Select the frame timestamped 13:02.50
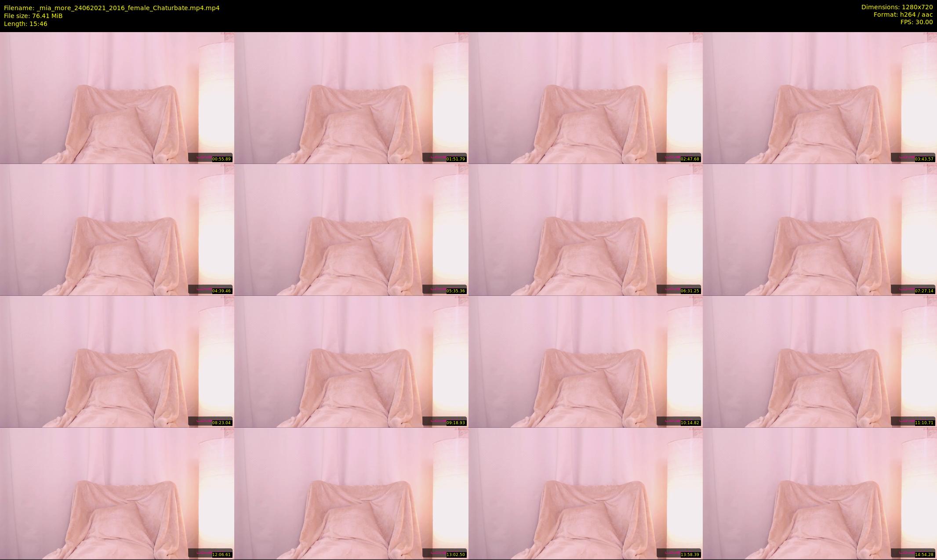The image size is (937, 560). pyautogui.click(x=351, y=493)
